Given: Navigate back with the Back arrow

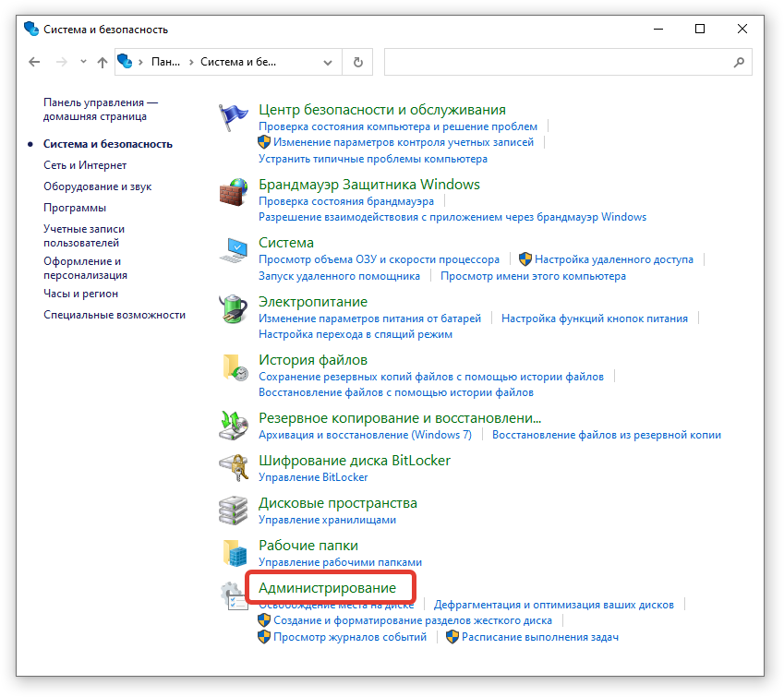Looking at the screenshot, I should [x=35, y=63].
